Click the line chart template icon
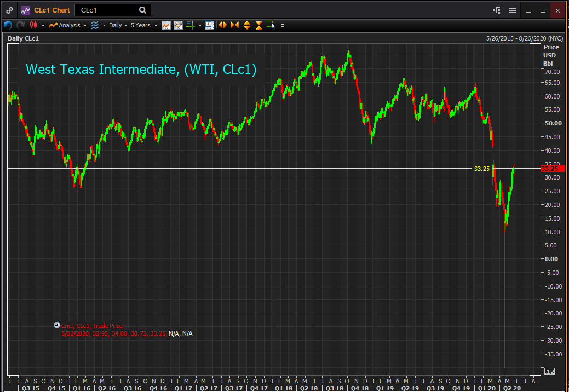 click(166, 25)
